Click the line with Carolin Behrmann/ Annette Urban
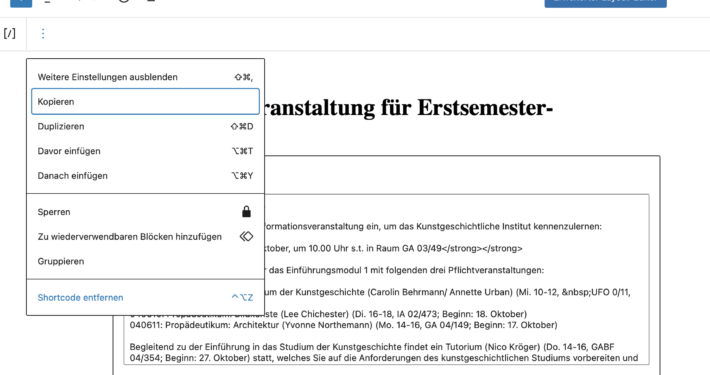 click(x=447, y=292)
